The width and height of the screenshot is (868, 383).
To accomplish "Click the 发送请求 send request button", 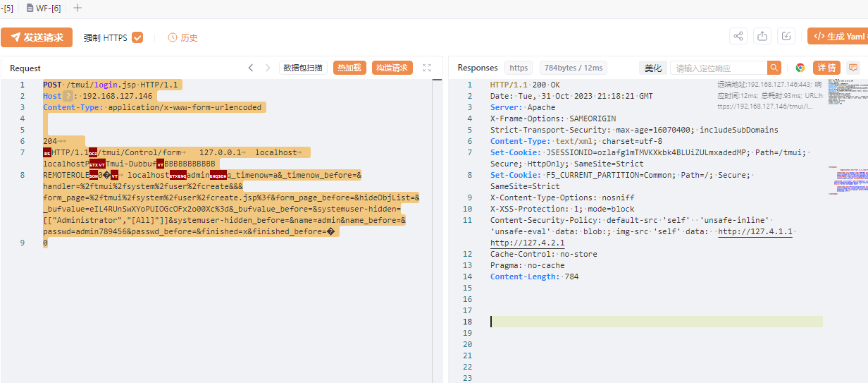I will click(37, 37).
